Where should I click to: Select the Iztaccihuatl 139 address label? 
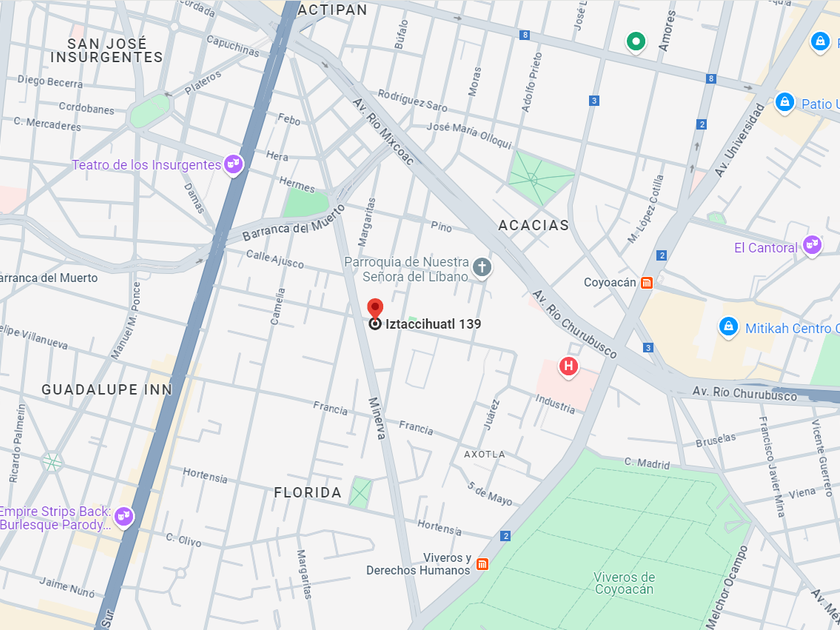tap(433, 324)
